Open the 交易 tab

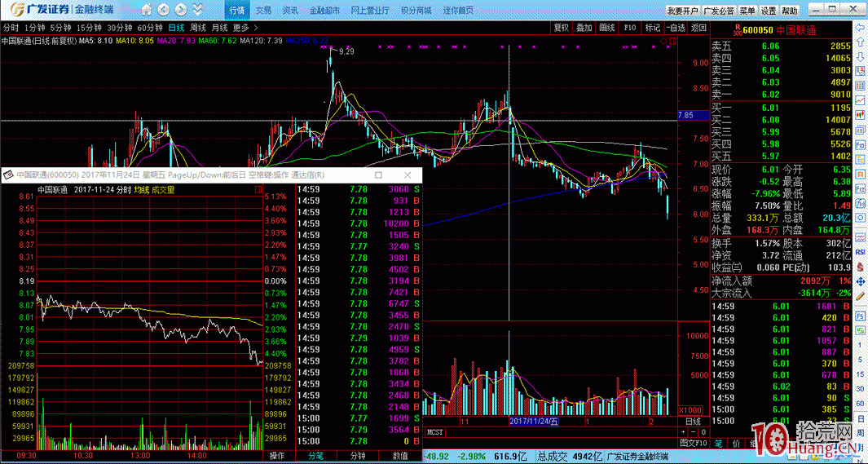coord(264,10)
